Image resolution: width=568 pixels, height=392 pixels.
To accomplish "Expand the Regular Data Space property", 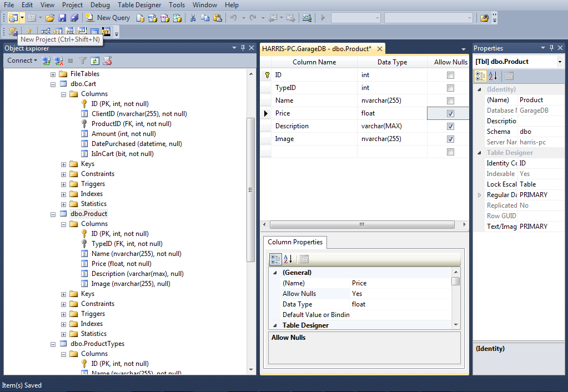I will (479, 195).
